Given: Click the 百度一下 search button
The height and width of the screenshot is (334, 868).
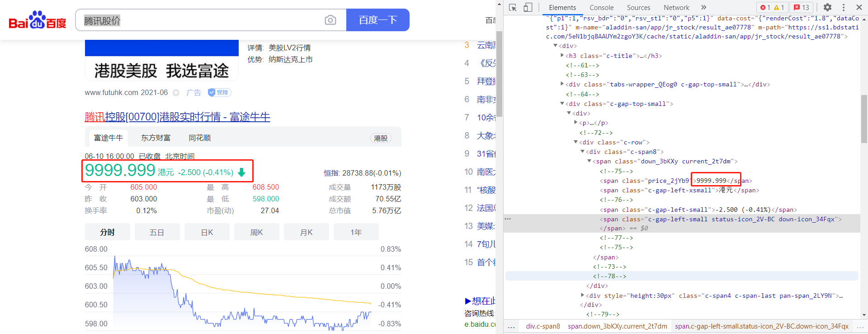Looking at the screenshot, I should coord(378,20).
